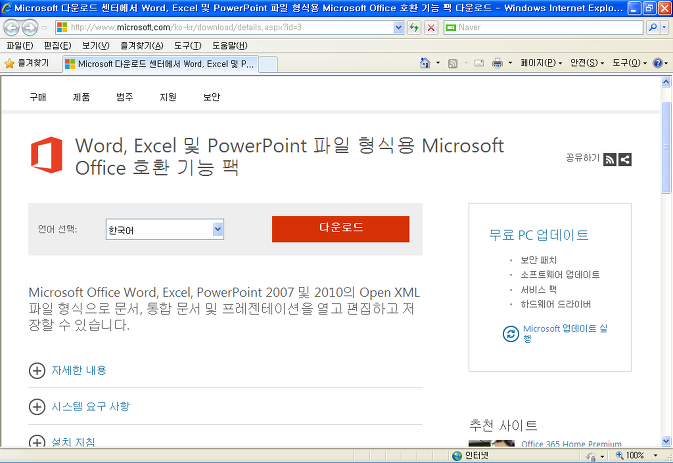Click the circular update arrows icon
The height and width of the screenshot is (463, 673).
coord(511,333)
